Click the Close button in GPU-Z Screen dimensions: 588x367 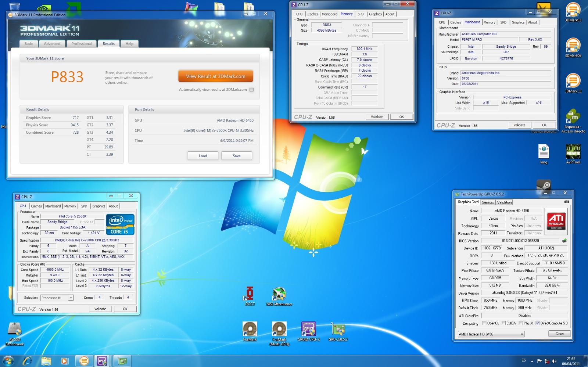click(559, 334)
